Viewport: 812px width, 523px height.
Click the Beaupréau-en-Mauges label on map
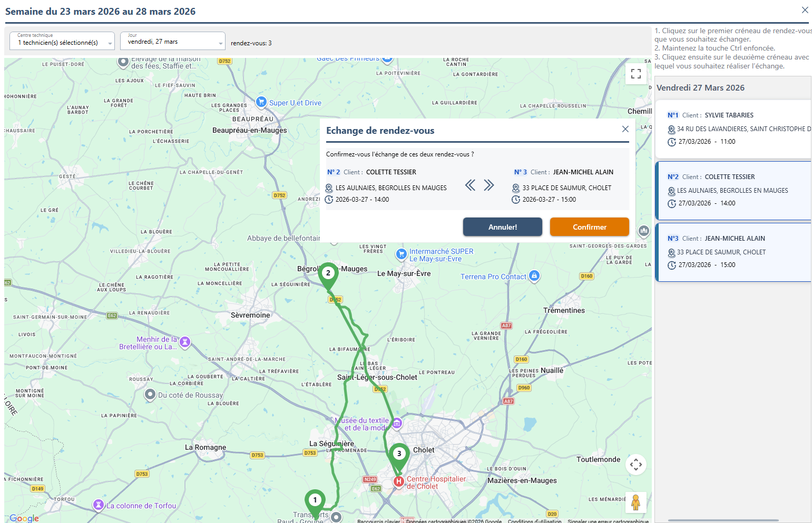[x=250, y=130]
